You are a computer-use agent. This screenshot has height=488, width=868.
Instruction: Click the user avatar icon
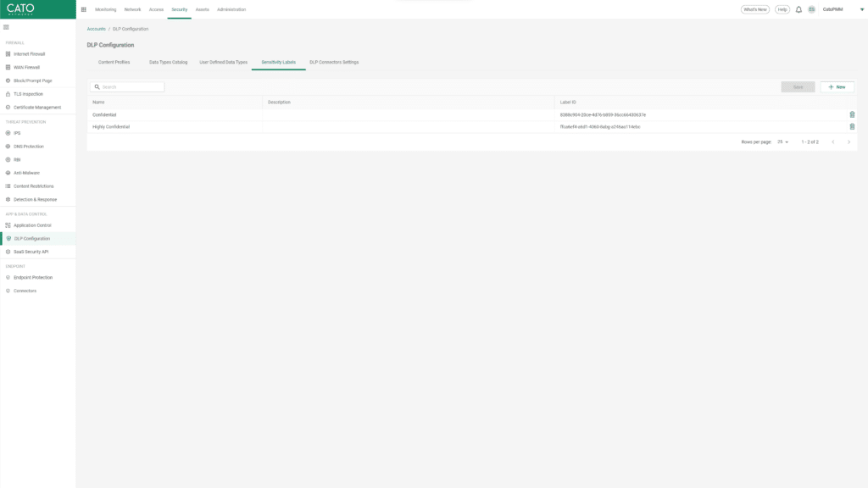pyautogui.click(x=811, y=9)
